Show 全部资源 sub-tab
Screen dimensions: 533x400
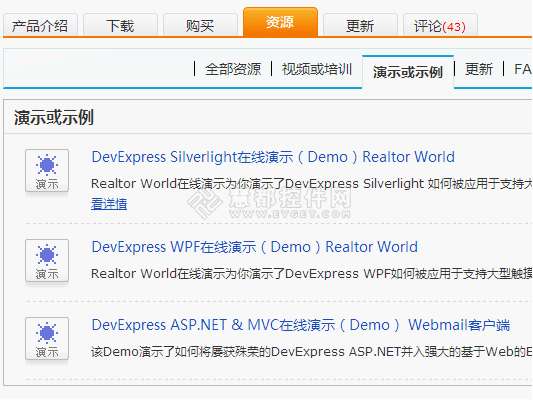[x=233, y=69]
